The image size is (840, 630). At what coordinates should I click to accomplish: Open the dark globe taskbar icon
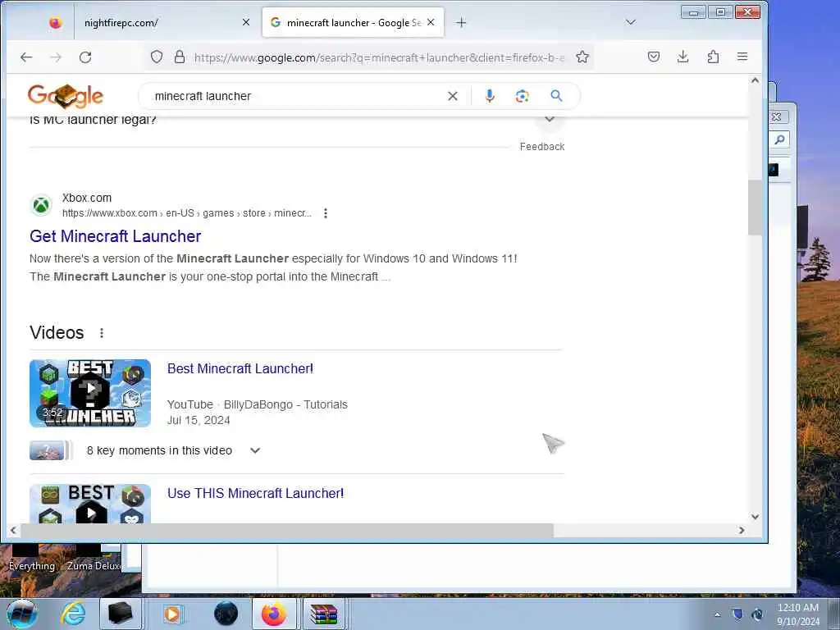(226, 614)
